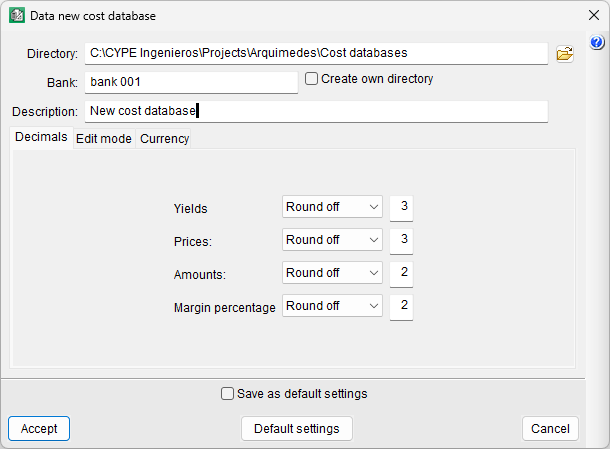Click the browse directory folder icon
The width and height of the screenshot is (610, 449).
(565, 53)
